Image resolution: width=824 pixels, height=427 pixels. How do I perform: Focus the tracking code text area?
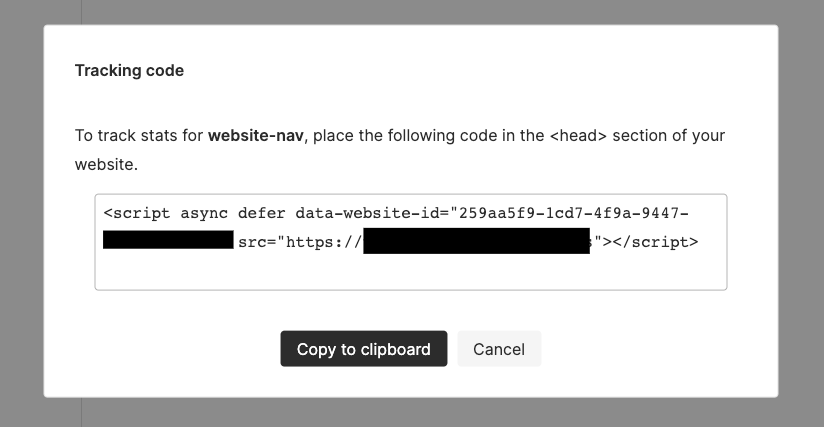pyautogui.click(x=411, y=242)
